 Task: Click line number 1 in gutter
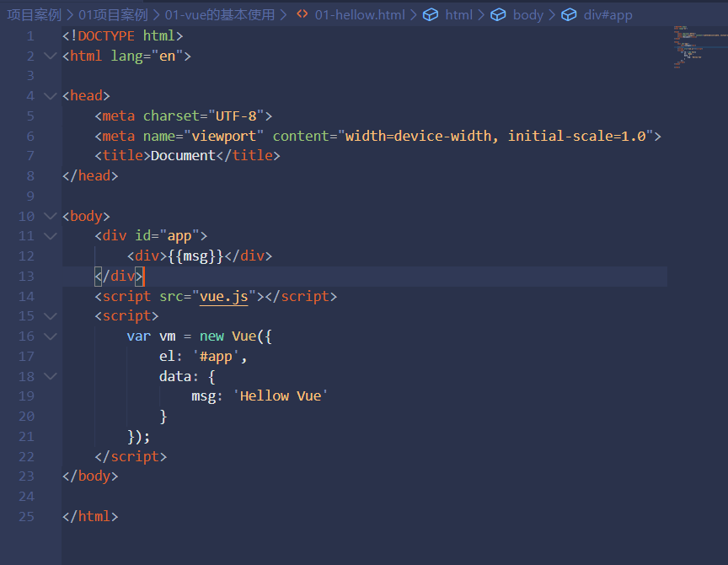pyautogui.click(x=30, y=35)
